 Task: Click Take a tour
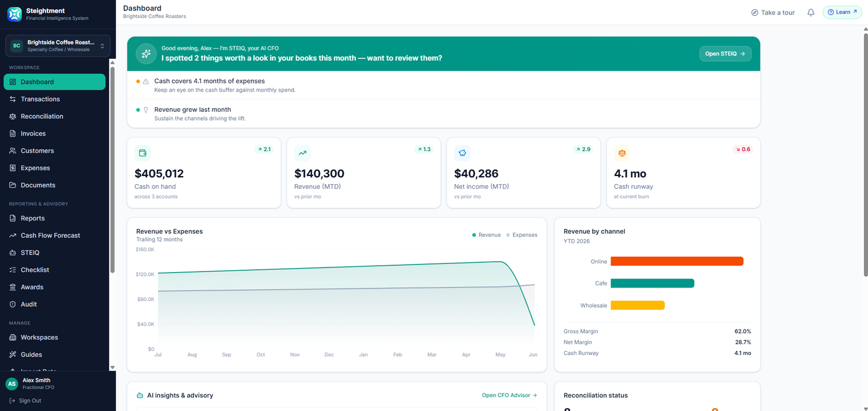click(x=773, y=12)
